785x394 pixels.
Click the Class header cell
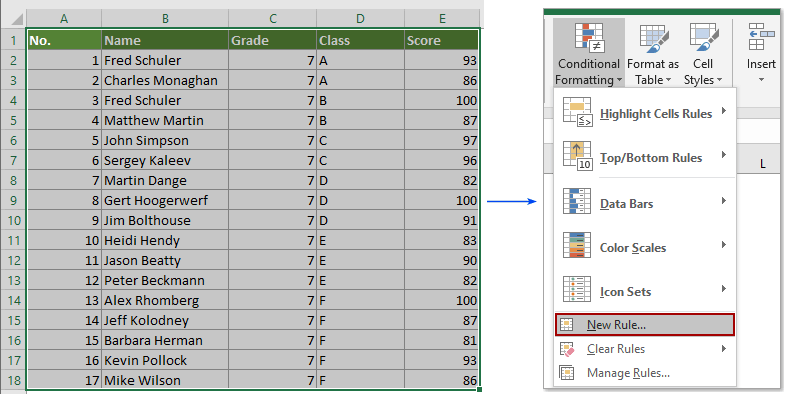(360, 40)
